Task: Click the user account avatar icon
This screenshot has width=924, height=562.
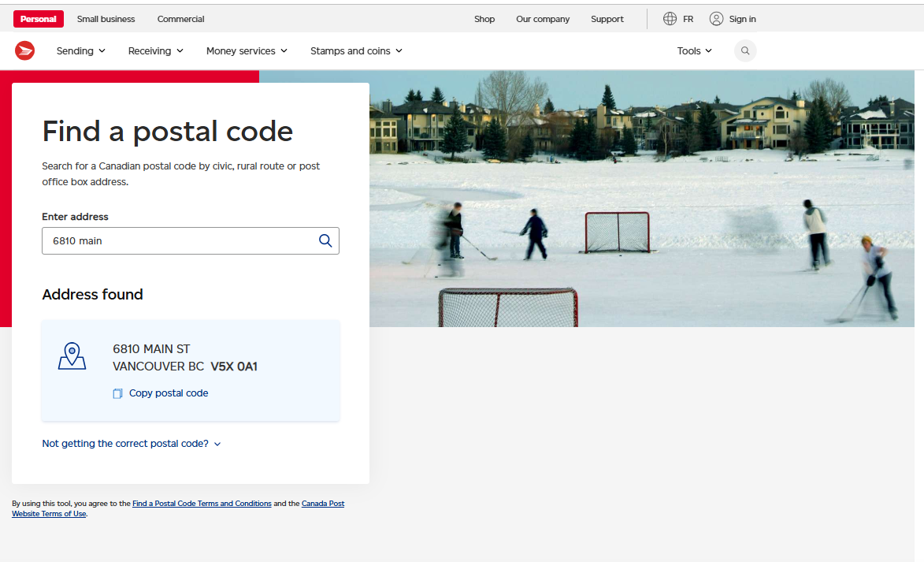Action: click(x=716, y=19)
